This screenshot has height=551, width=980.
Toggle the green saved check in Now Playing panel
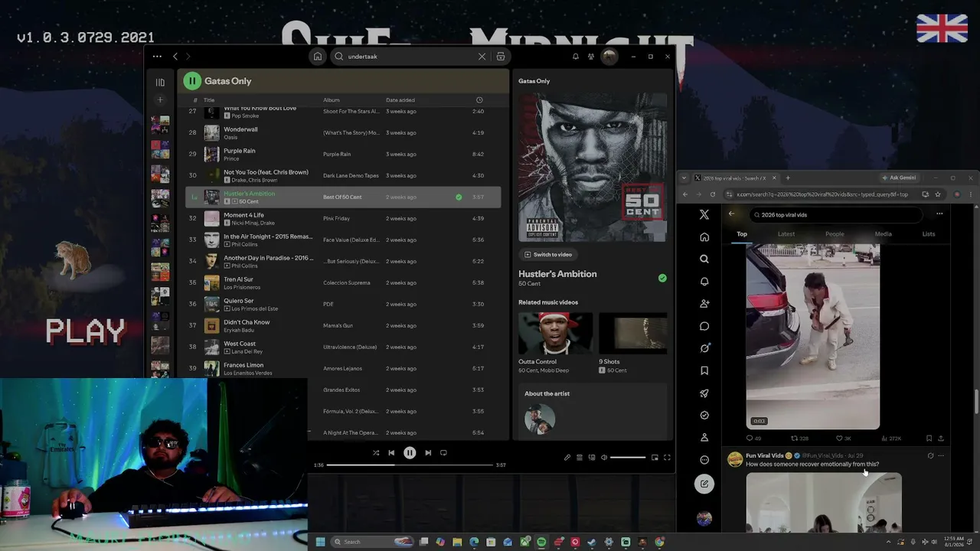[662, 278]
